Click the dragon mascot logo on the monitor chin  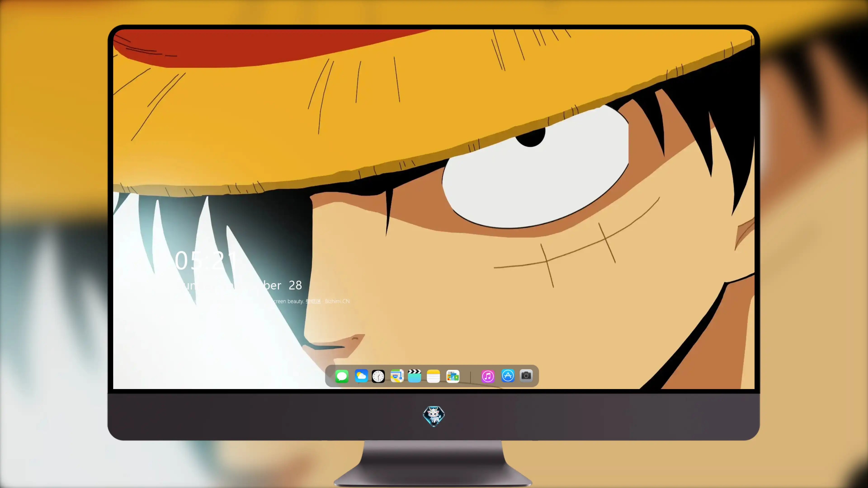pyautogui.click(x=434, y=416)
